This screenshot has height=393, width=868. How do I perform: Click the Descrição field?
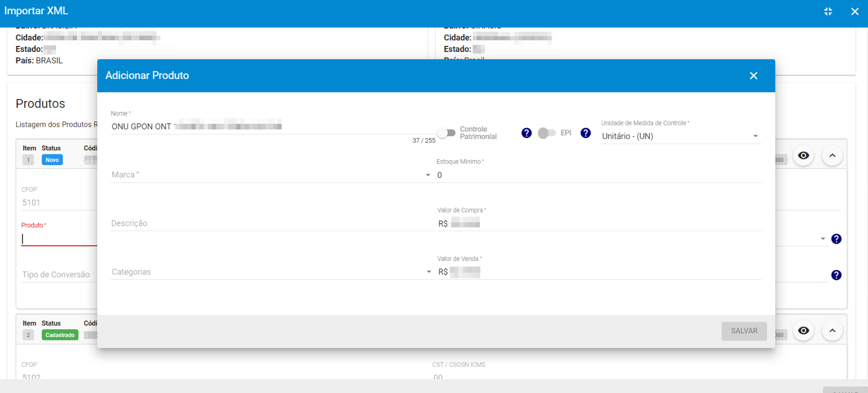273,223
